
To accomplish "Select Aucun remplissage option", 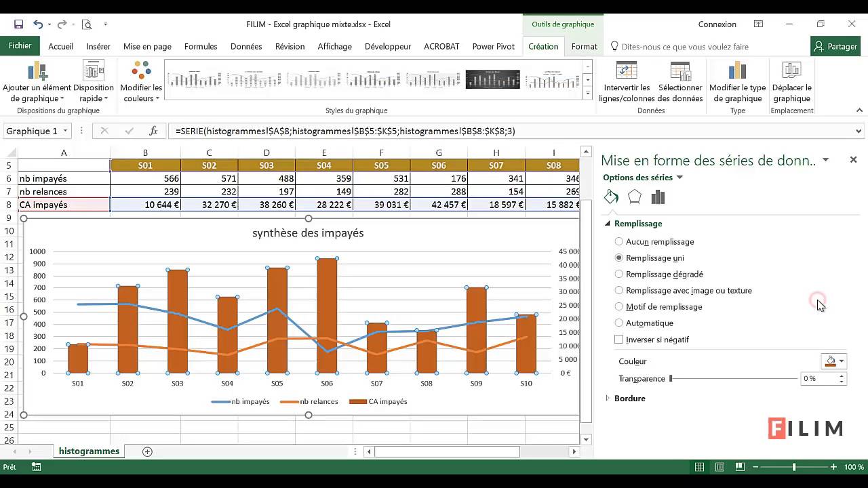I will [x=655, y=241].
